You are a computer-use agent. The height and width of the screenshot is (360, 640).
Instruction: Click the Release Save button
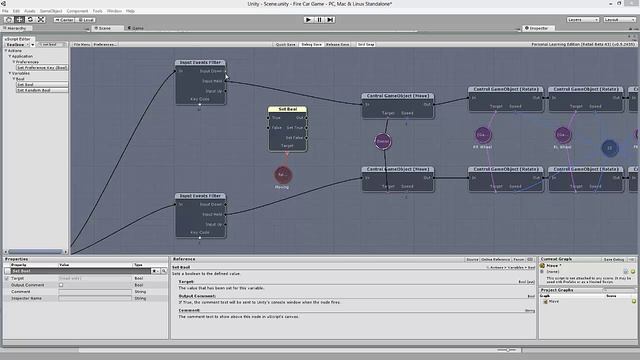coord(338,44)
